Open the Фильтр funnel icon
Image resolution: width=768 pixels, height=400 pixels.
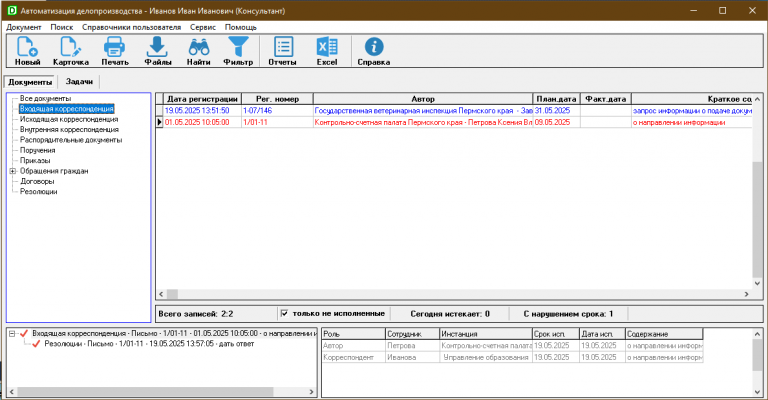coord(238,46)
